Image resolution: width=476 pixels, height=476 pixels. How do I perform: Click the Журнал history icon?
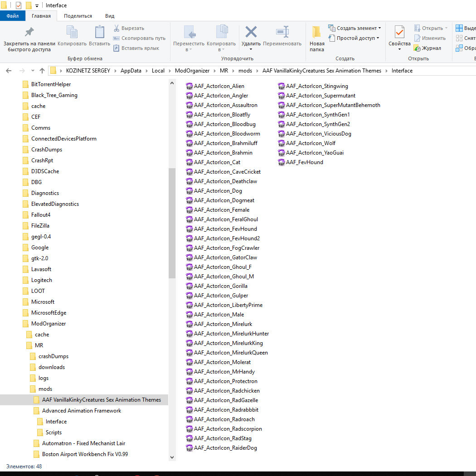[x=417, y=48]
